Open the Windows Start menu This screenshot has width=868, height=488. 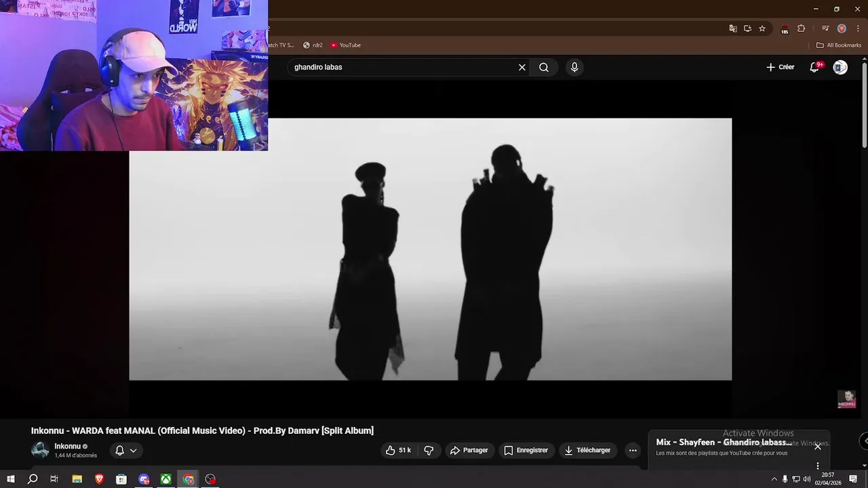coord(11,479)
